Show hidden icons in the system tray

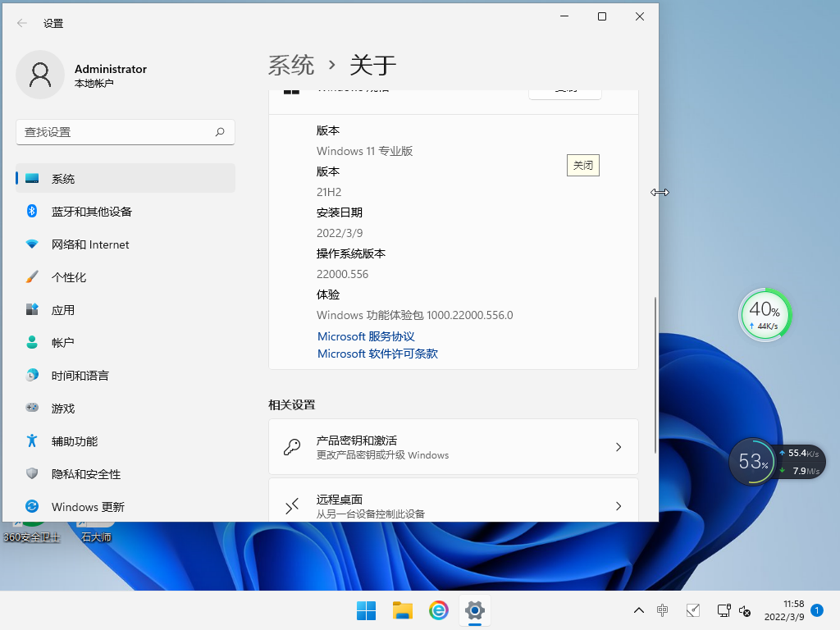(638, 610)
